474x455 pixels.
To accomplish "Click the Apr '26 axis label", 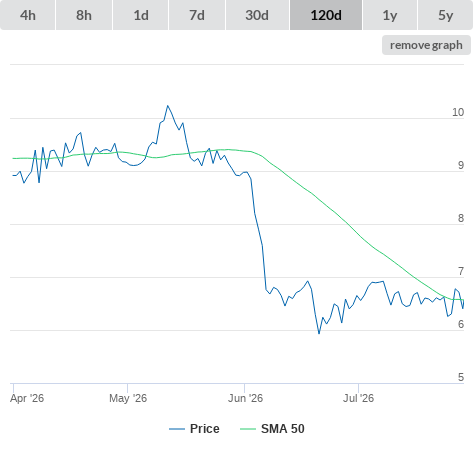I will 27,398.
